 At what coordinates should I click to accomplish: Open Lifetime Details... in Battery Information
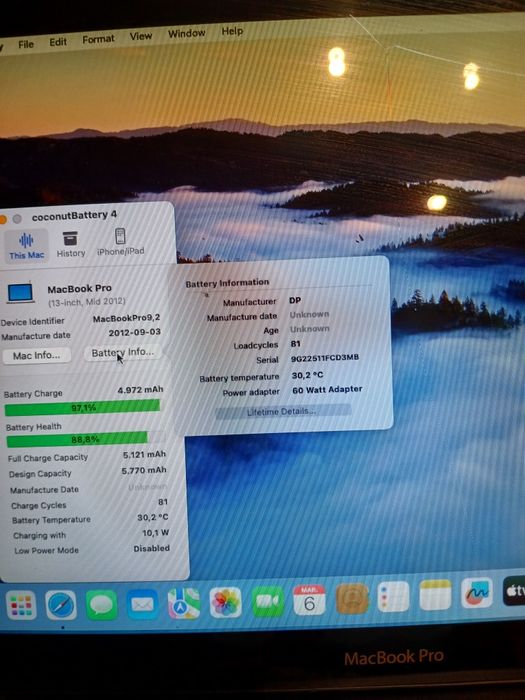283,411
